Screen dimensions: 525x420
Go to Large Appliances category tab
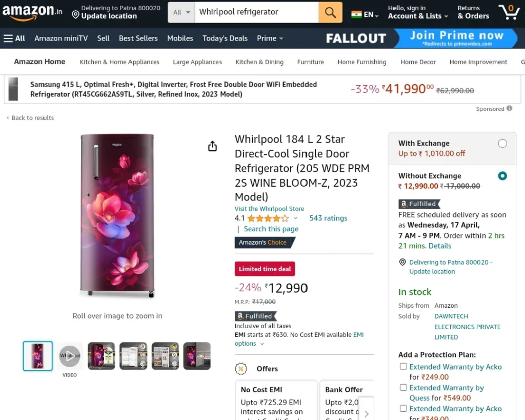point(197,62)
